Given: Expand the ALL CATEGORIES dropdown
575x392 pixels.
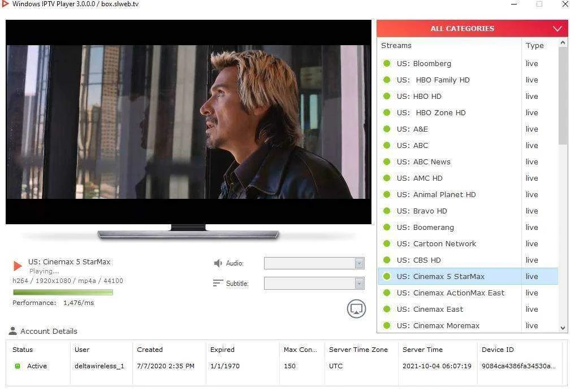Looking at the screenshot, I should pos(472,28).
